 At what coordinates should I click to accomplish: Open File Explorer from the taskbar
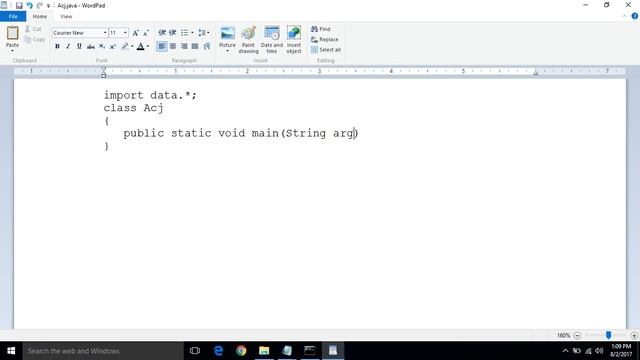coord(264,351)
